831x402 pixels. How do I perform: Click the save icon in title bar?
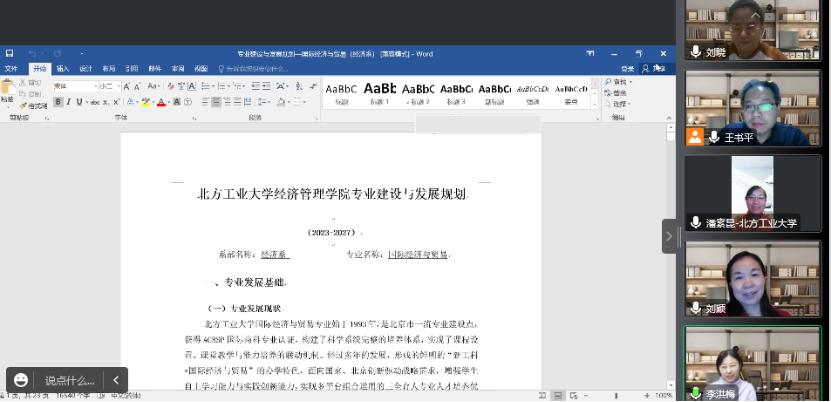click(x=9, y=53)
